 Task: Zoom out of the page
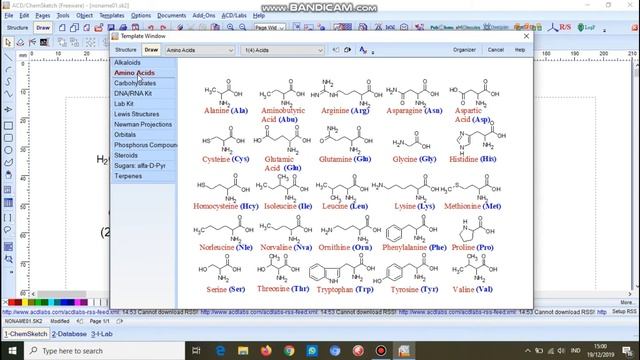[x=243, y=27]
